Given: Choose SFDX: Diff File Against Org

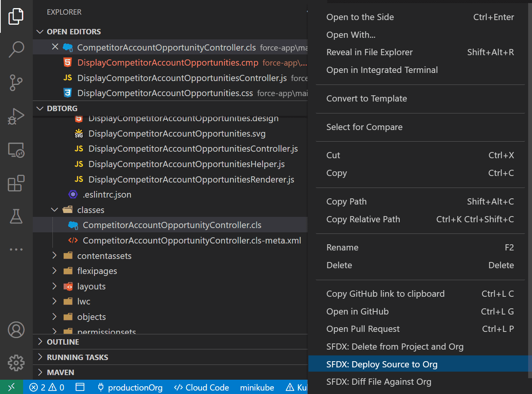Looking at the screenshot, I should tap(420, 382).
